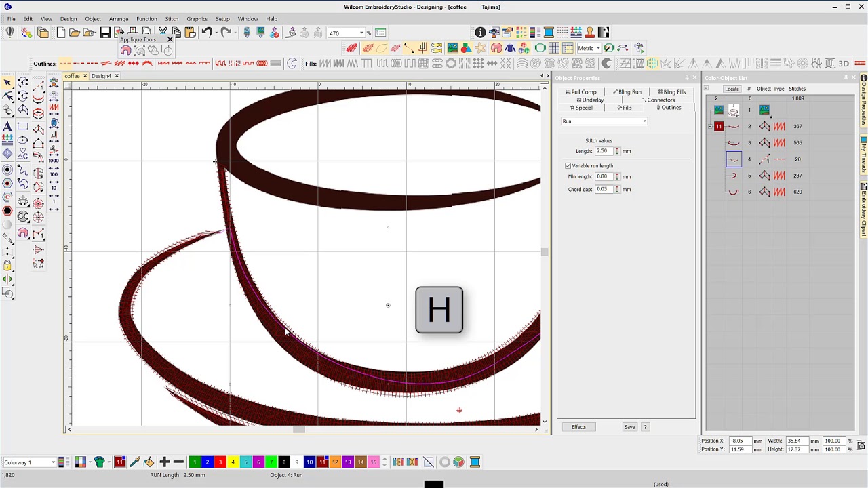This screenshot has width=868, height=488.
Task: Expand the color 11 group in the list
Action: (x=710, y=127)
